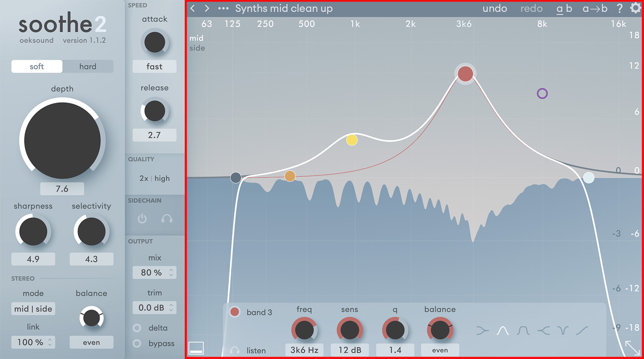Click release value 2.7 field
Image resolution: width=644 pixels, height=359 pixels.
(x=155, y=135)
